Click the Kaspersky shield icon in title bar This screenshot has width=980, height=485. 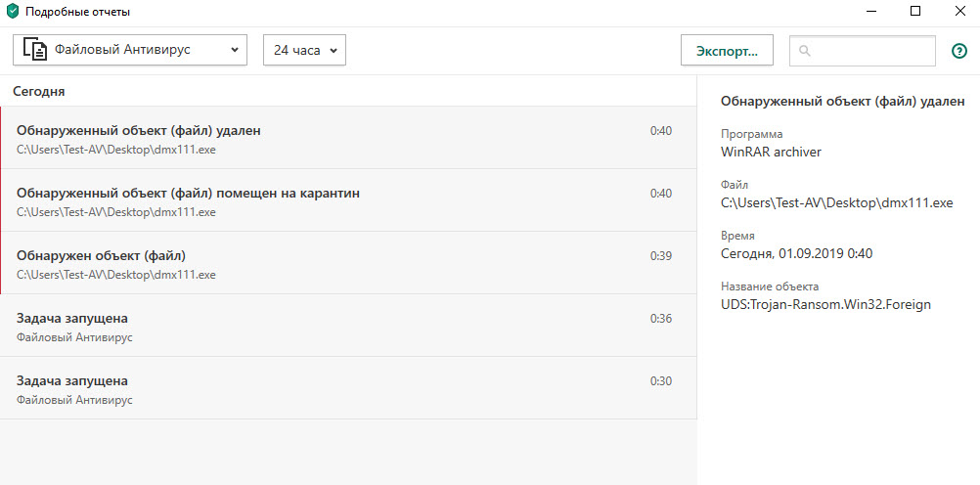[x=13, y=12]
